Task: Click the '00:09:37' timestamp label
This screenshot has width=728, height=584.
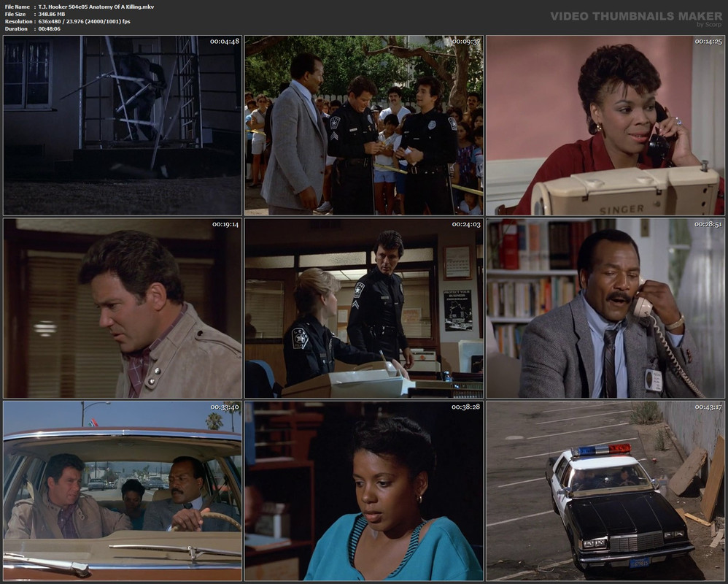Action: [x=466, y=42]
